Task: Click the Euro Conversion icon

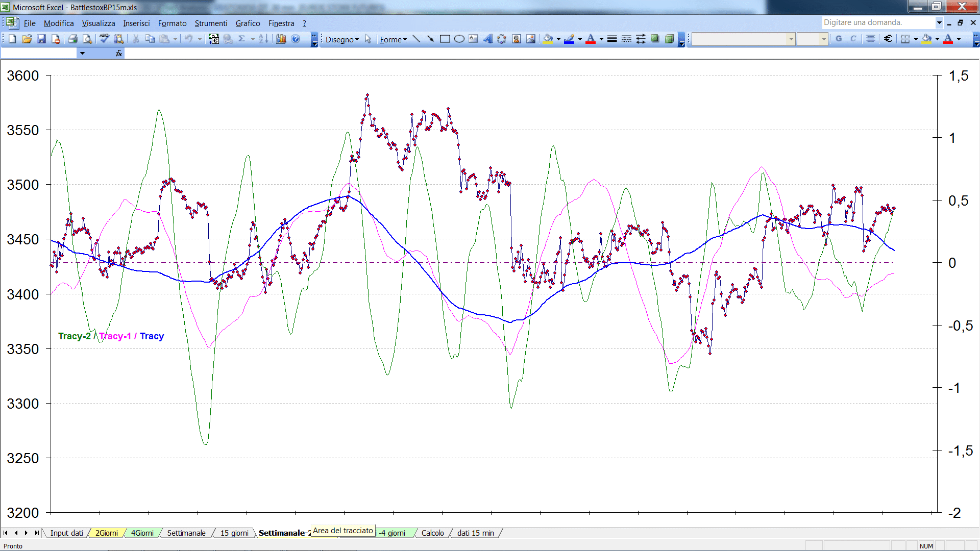Action: click(x=214, y=39)
